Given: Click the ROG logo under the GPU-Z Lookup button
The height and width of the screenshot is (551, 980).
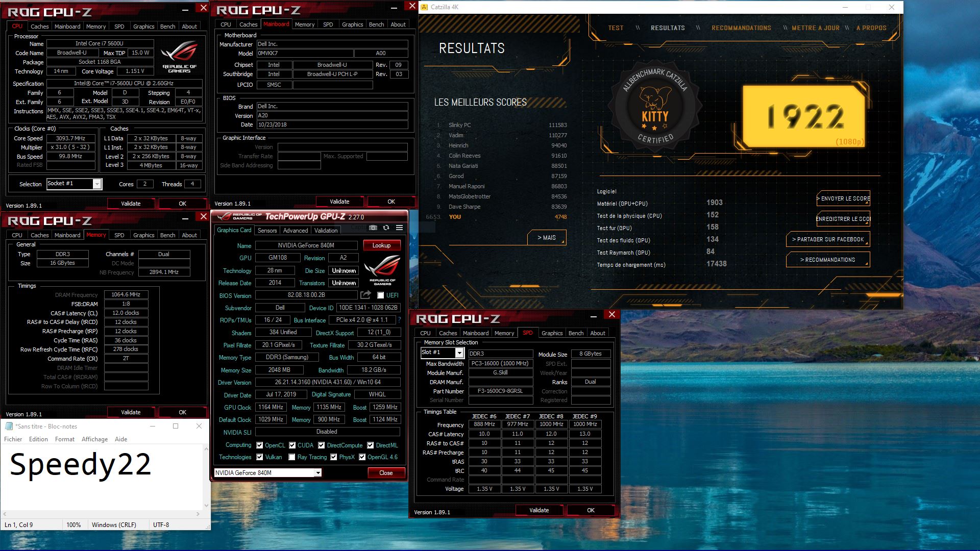Looking at the screenshot, I should tap(382, 271).
